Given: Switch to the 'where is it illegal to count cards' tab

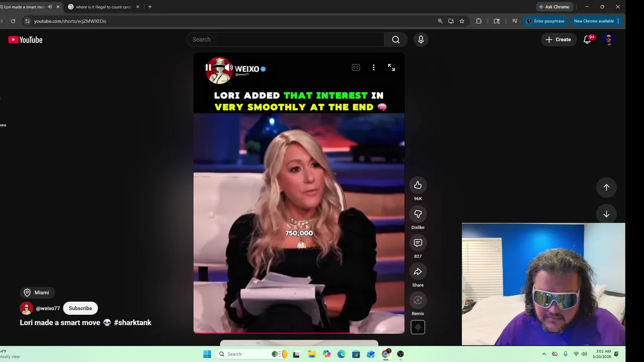Looking at the screenshot, I should point(104,7).
